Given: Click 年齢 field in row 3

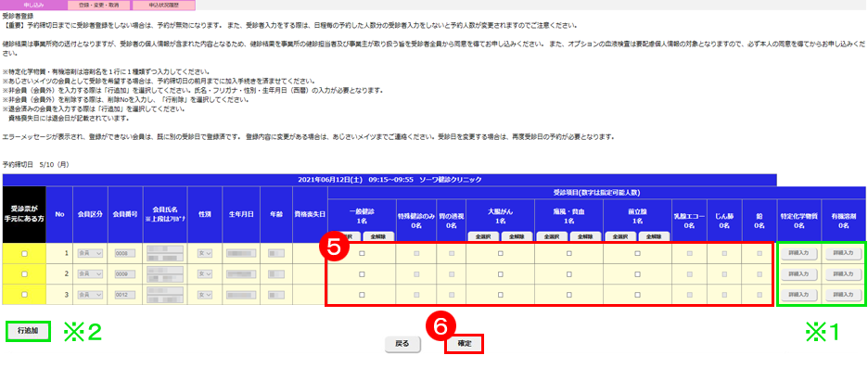Looking at the screenshot, I should pyautogui.click(x=275, y=295).
